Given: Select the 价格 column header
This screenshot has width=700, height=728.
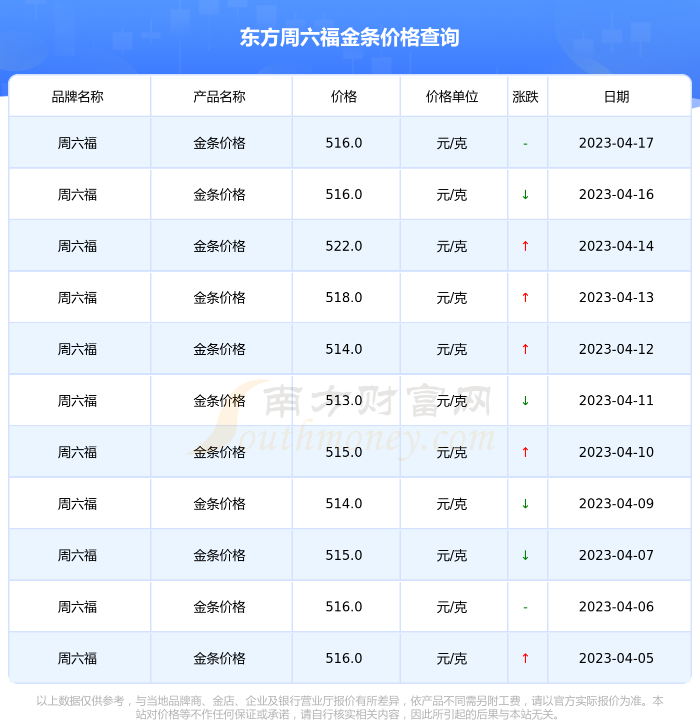Looking at the screenshot, I should click(344, 97).
